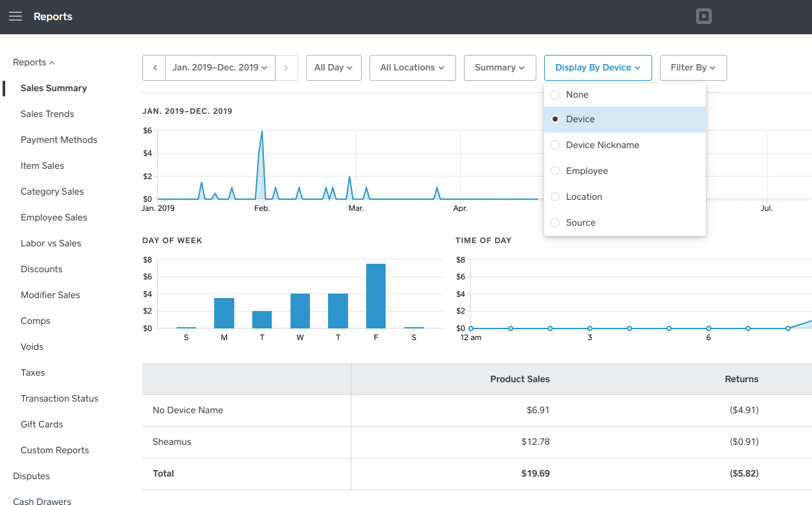Open Sales Trends report
The width and height of the screenshot is (812, 505).
(47, 114)
